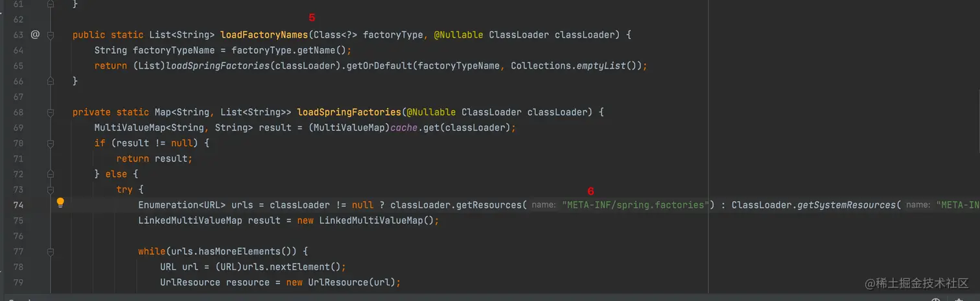This screenshot has height=301, width=980.
Task: Click the while keyword on line 77
Action: pyautogui.click(x=152, y=252)
